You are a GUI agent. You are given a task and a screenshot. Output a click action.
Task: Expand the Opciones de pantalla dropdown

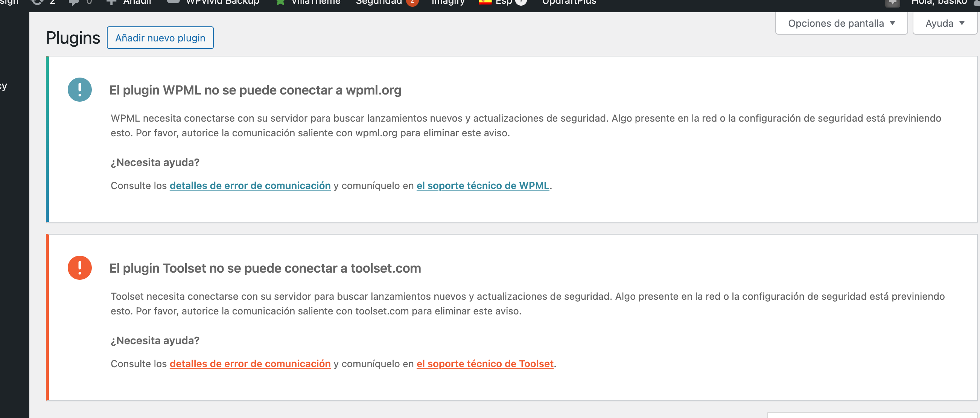(x=841, y=23)
